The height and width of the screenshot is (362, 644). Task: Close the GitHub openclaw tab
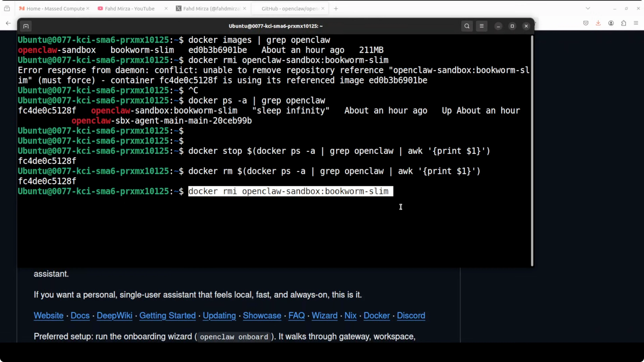tap(323, 9)
